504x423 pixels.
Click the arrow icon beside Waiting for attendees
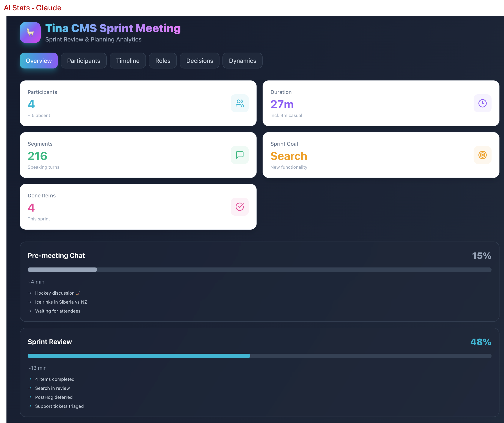[30, 311]
